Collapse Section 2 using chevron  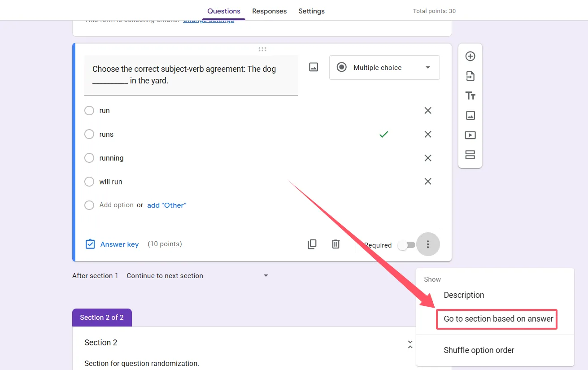click(x=410, y=344)
